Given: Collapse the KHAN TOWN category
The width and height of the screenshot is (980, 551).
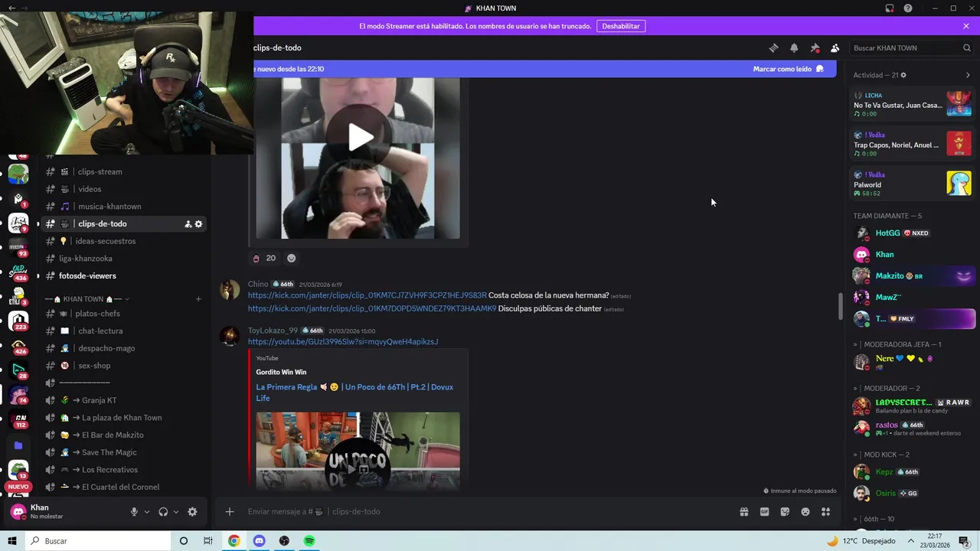Looking at the screenshot, I should [x=87, y=299].
